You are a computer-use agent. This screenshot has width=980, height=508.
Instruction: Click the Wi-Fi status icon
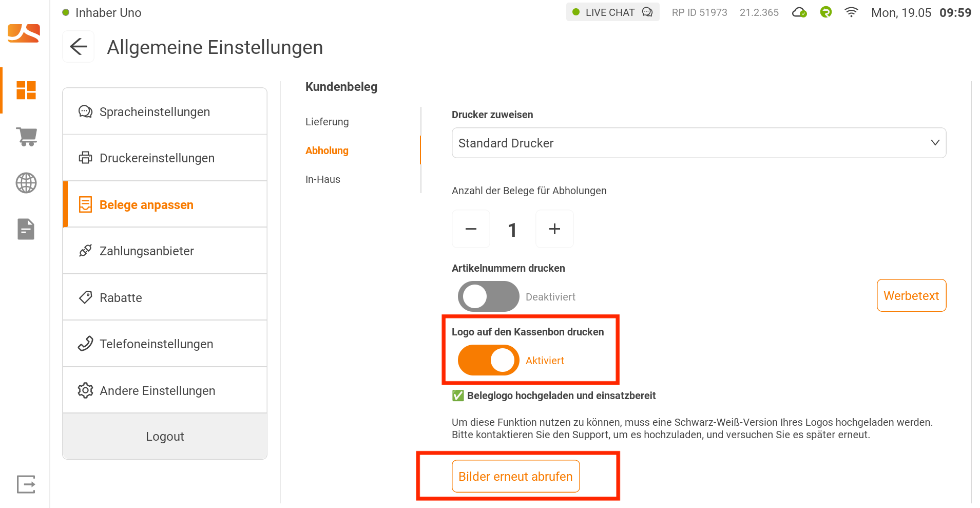pos(851,12)
